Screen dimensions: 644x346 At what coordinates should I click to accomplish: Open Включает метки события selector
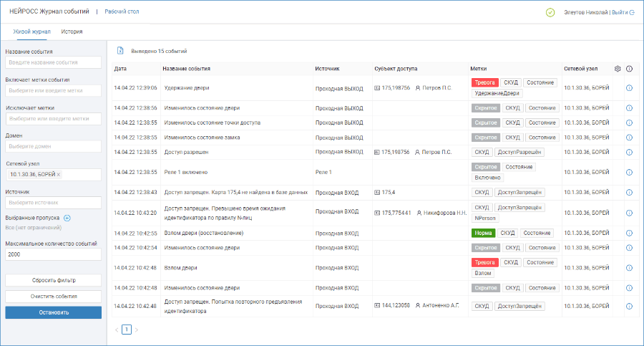pyautogui.click(x=54, y=90)
